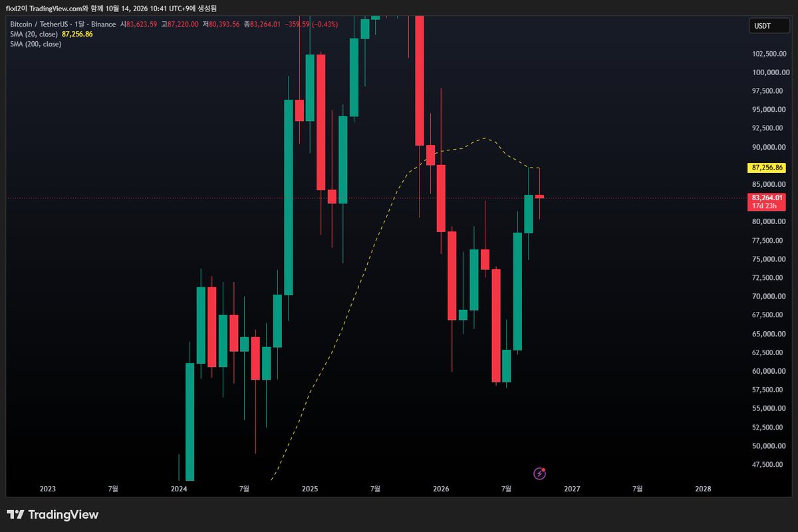Click the purple lightning event icon

[540, 473]
